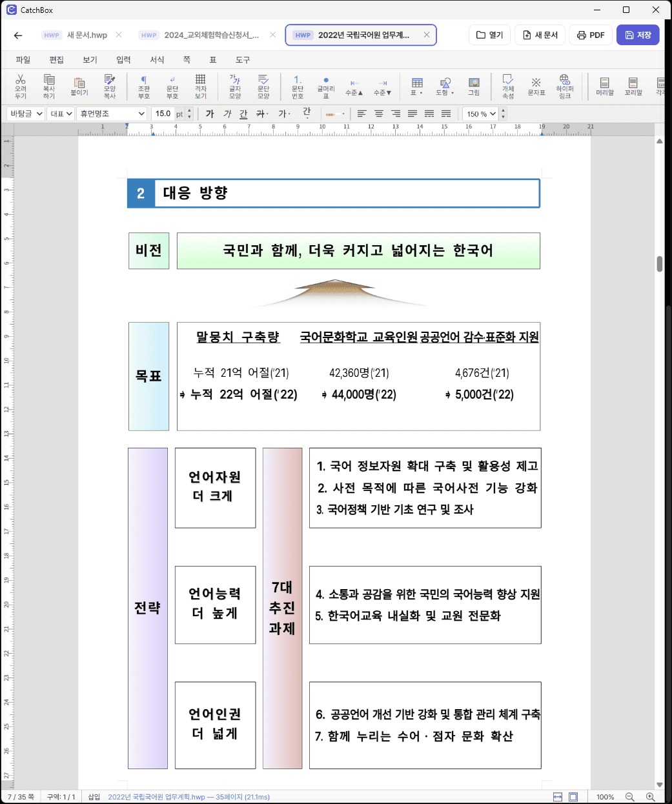The height and width of the screenshot is (804, 672).
Task: Open the Table (표) insert dropdown
Action: [417, 86]
